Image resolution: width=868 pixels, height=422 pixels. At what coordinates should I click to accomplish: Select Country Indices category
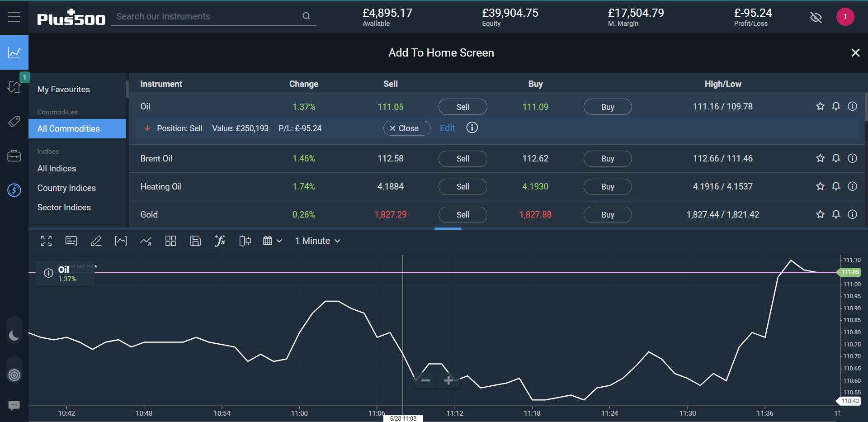[66, 188]
